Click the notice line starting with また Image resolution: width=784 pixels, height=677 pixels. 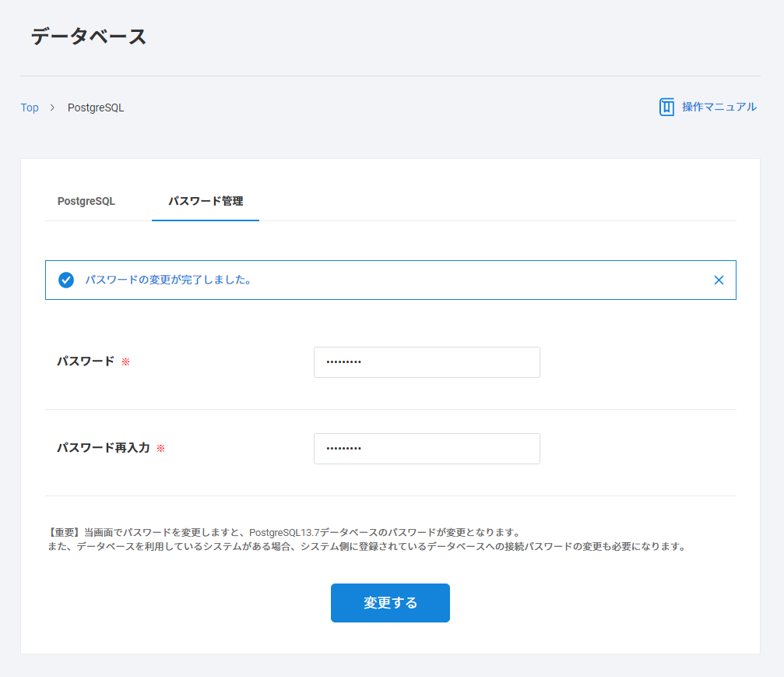(366, 547)
